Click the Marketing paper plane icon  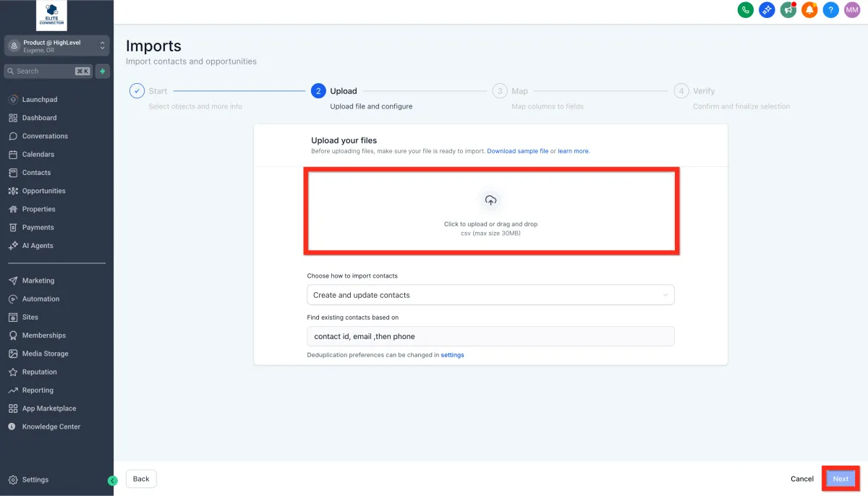point(13,281)
